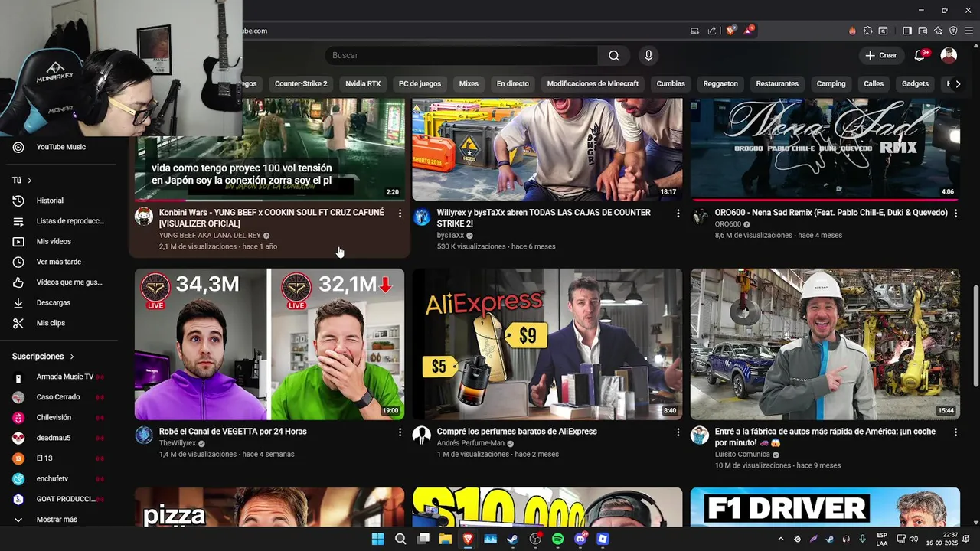The height and width of the screenshot is (551, 980).
Task: Show hidden system tray icons
Action: tap(780, 539)
